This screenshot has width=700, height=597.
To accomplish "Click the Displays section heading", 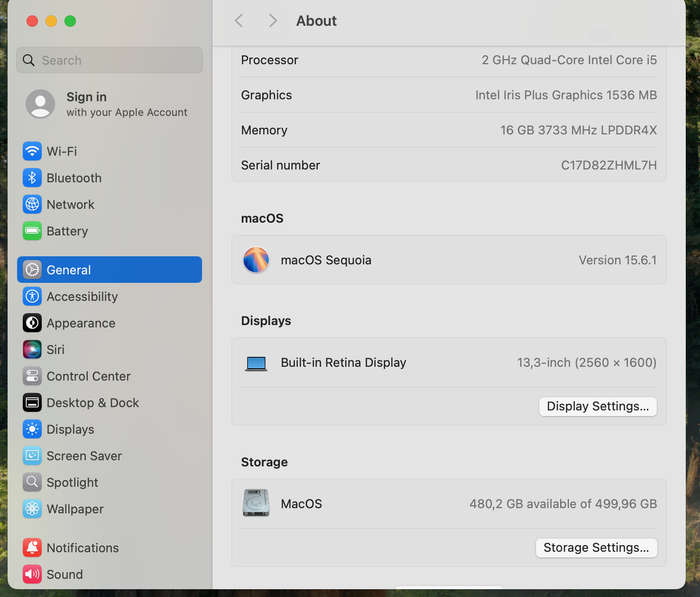I will 266,321.
